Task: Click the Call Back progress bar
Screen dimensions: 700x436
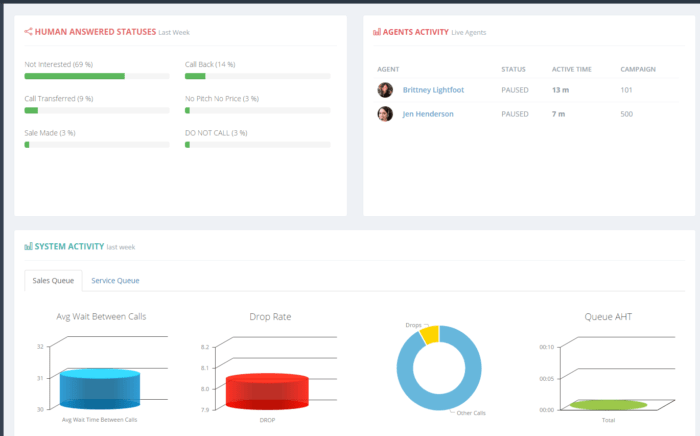Action: [258, 76]
